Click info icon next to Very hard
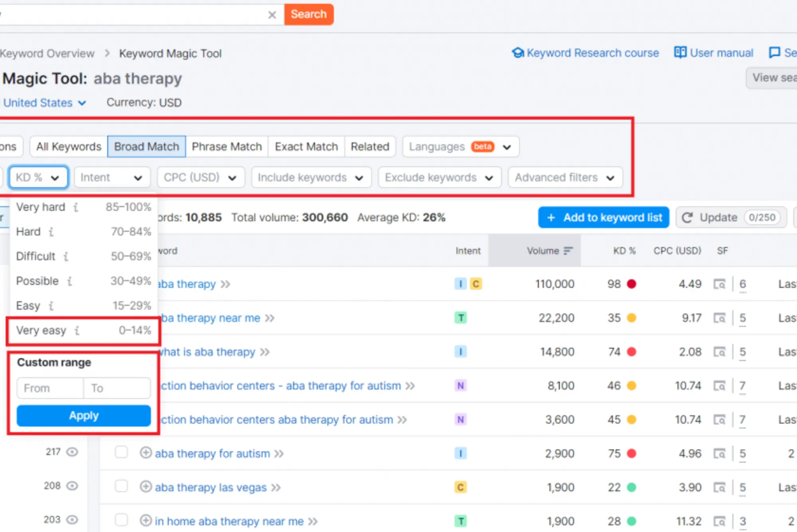 tap(76, 208)
